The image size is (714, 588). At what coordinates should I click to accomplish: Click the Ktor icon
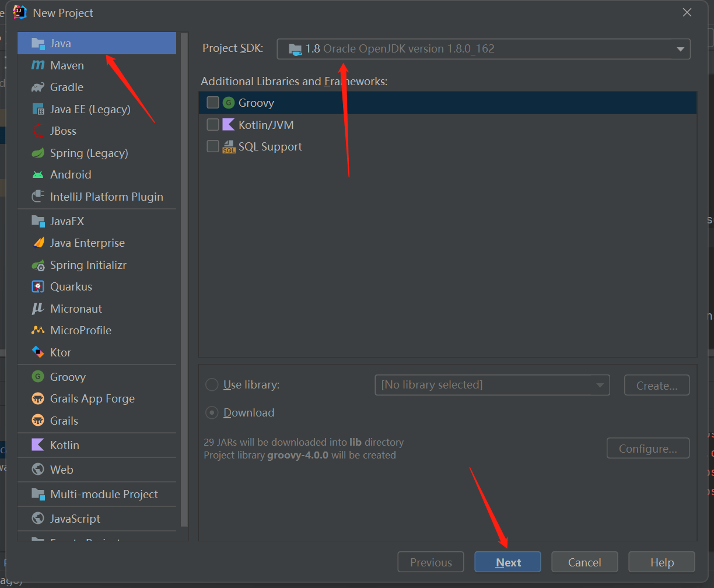coord(38,352)
